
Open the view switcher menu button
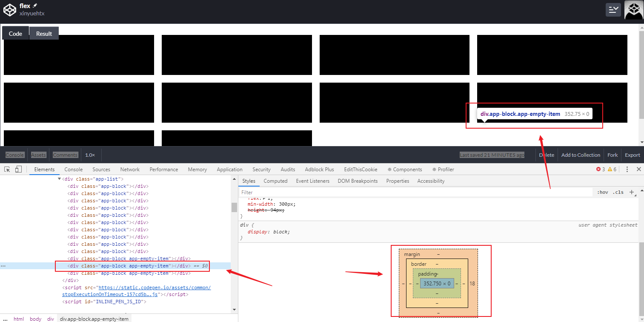[x=613, y=10]
